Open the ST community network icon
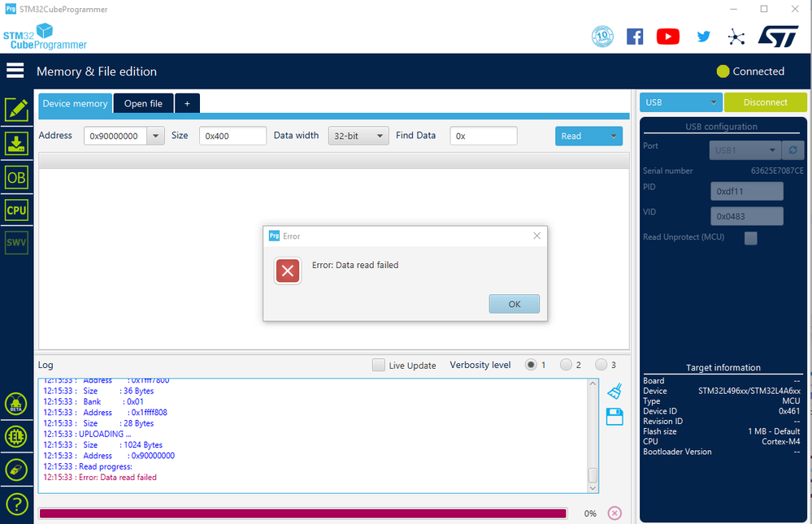 [x=736, y=37]
